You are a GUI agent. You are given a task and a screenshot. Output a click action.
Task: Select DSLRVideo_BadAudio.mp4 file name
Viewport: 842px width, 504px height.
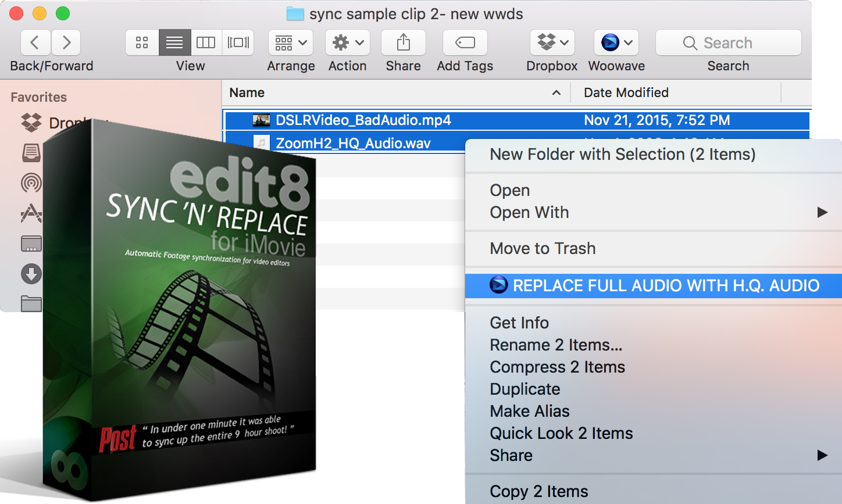click(363, 120)
